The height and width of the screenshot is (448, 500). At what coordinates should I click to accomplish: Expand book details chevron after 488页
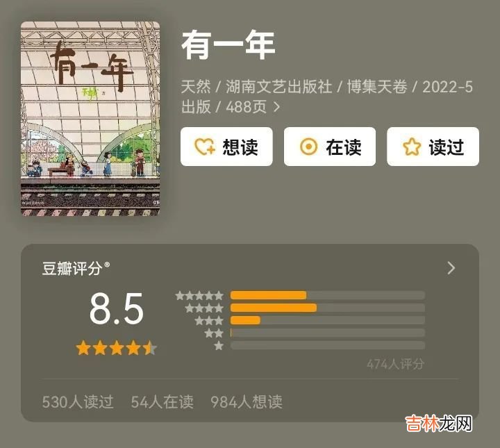[x=277, y=107]
